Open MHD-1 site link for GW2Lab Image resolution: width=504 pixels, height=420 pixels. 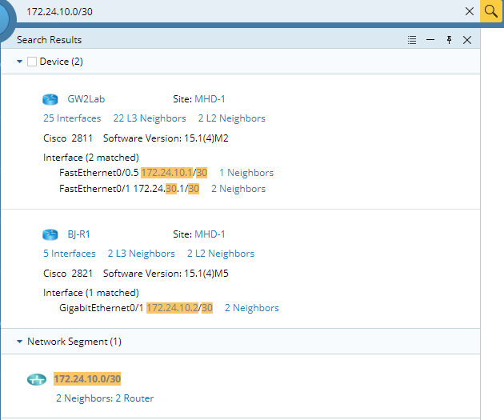210,99
